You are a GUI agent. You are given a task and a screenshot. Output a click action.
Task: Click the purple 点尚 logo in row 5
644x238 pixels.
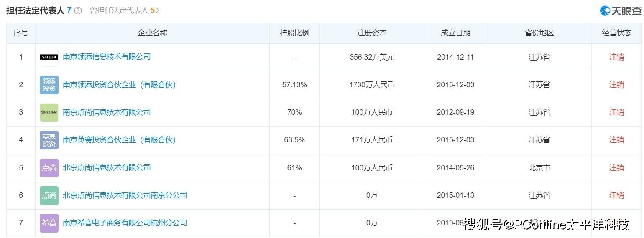click(x=49, y=168)
